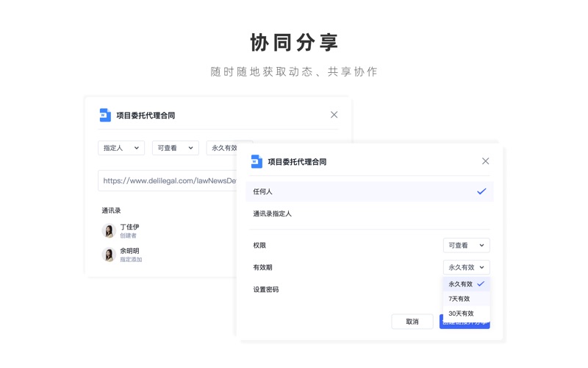The height and width of the screenshot is (368, 588).
Task: Click the share URL input field
Action: (169, 180)
